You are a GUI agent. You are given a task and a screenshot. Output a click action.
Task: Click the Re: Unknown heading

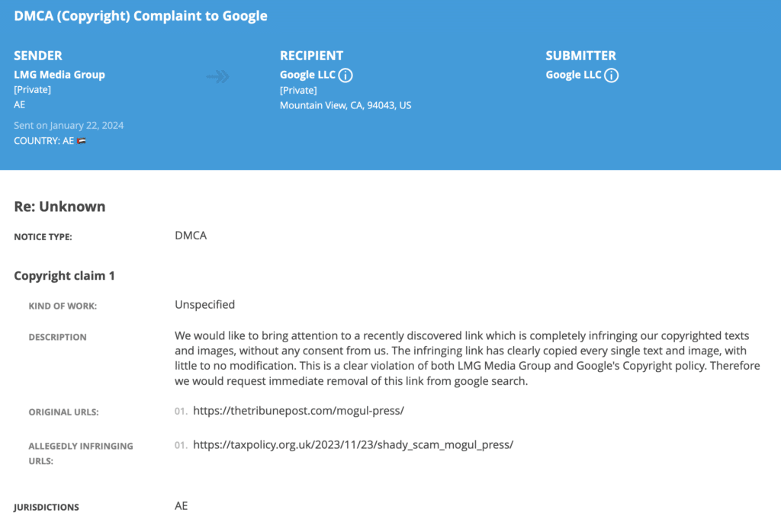[59, 206]
